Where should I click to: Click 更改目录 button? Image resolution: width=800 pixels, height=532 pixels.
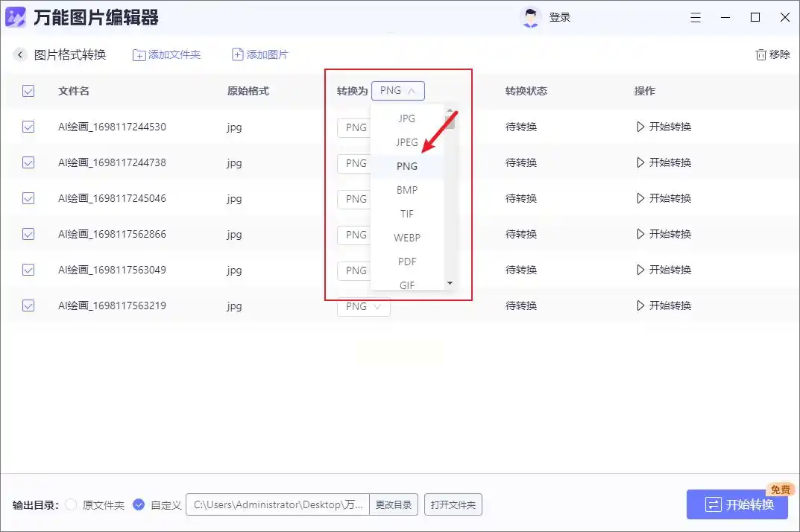pos(394,504)
